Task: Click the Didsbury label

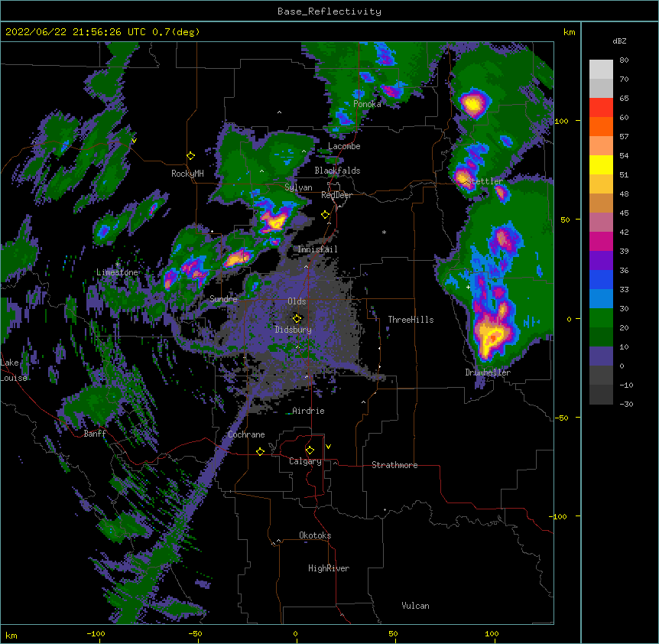Action: coord(294,330)
